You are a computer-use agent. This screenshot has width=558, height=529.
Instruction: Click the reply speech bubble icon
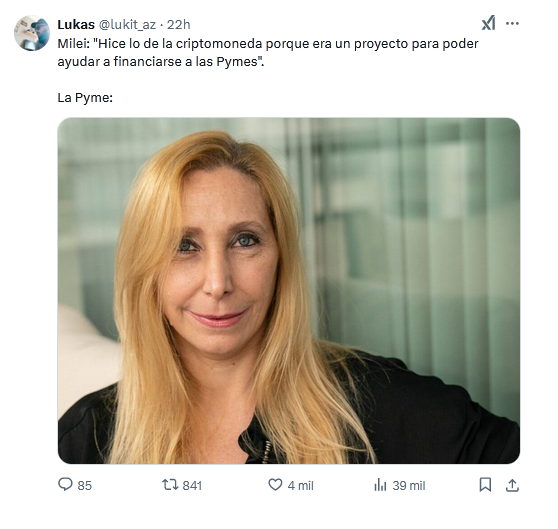[x=65, y=485]
